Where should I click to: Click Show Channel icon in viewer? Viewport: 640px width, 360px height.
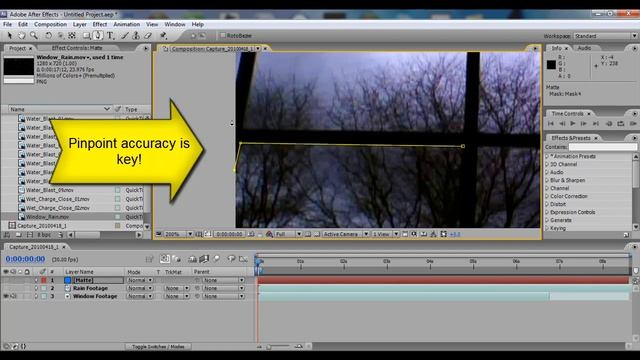(269, 234)
